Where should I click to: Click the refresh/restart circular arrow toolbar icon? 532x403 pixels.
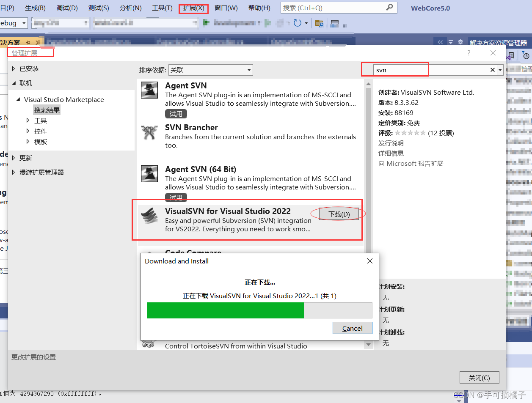point(298,23)
